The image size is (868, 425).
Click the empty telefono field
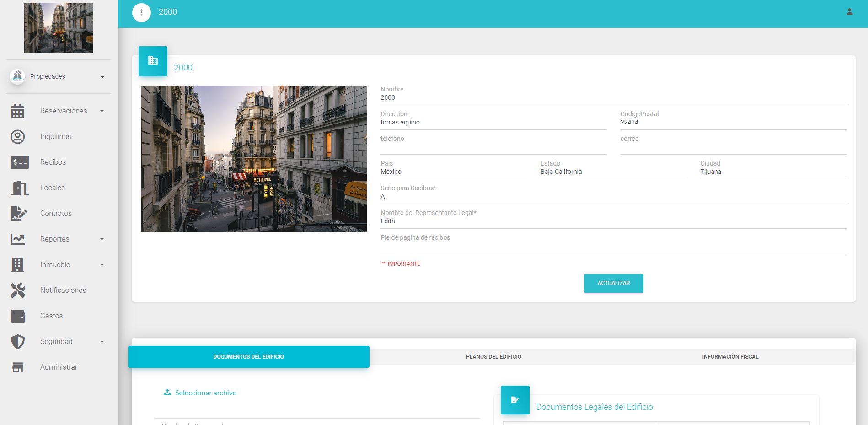coord(493,147)
